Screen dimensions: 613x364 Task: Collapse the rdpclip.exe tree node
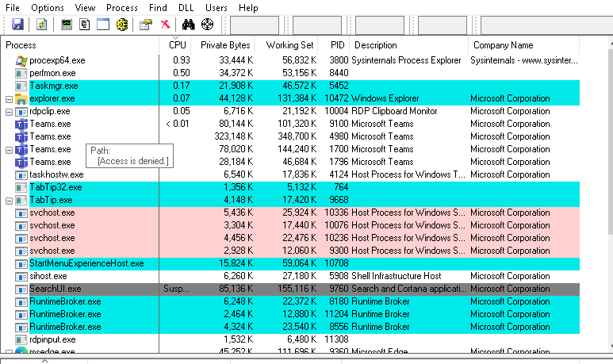pyautogui.click(x=9, y=112)
